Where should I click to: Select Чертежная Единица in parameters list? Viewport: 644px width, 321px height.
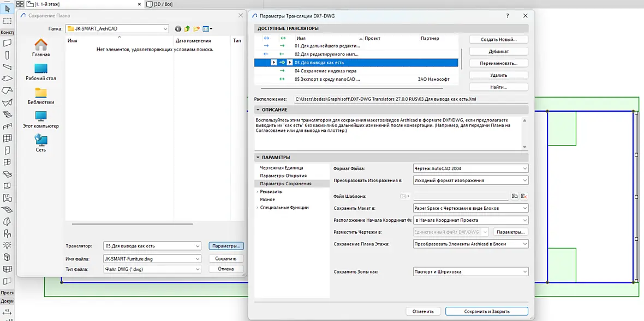(282, 168)
